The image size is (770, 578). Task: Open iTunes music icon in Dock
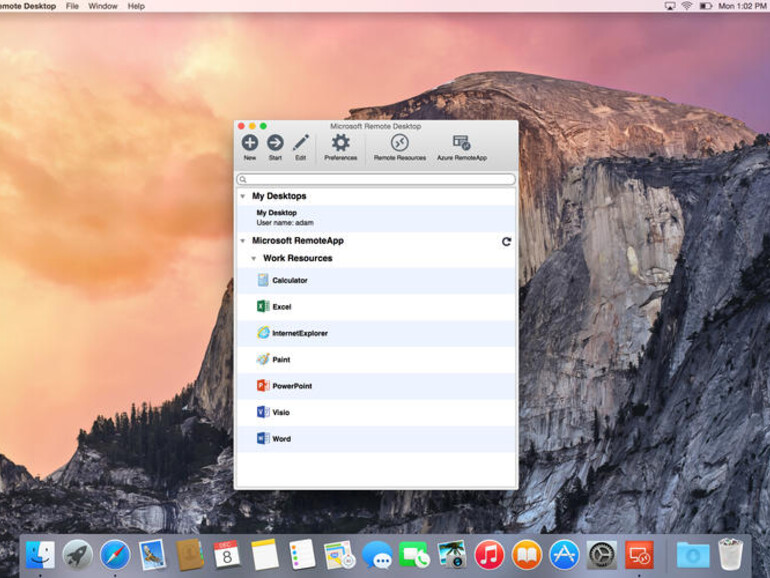tap(489, 555)
